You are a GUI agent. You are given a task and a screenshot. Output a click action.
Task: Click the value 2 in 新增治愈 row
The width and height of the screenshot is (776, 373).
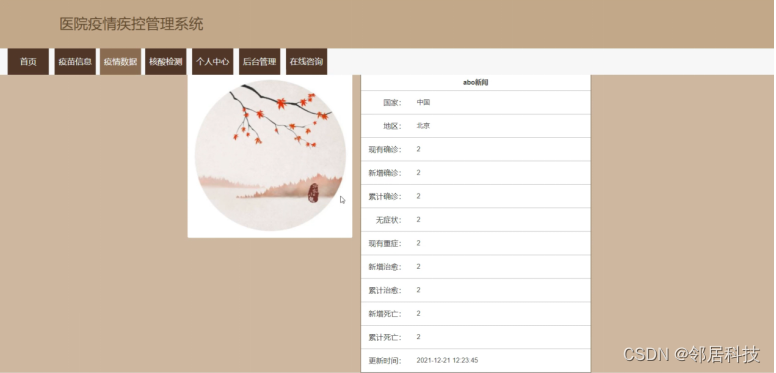click(x=419, y=267)
